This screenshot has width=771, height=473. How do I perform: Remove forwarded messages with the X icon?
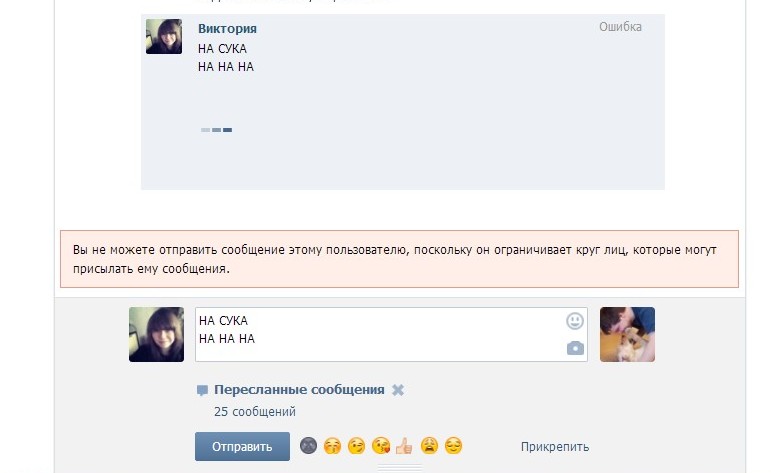tap(398, 390)
